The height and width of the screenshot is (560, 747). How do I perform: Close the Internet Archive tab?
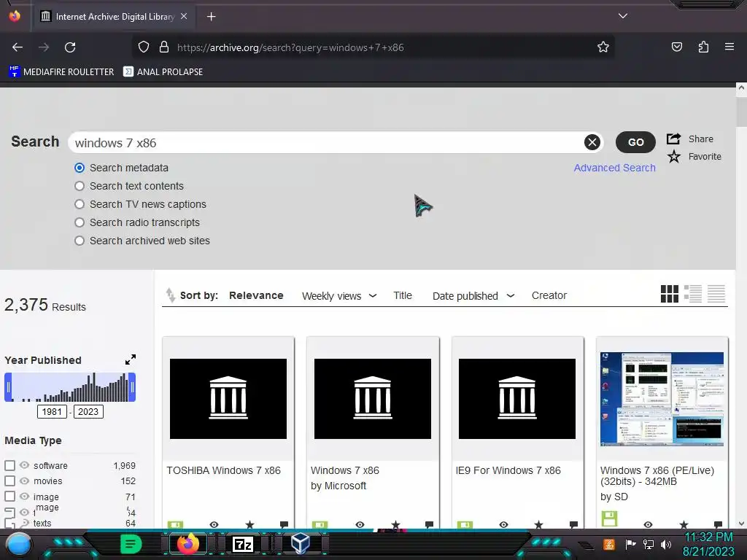tap(184, 16)
